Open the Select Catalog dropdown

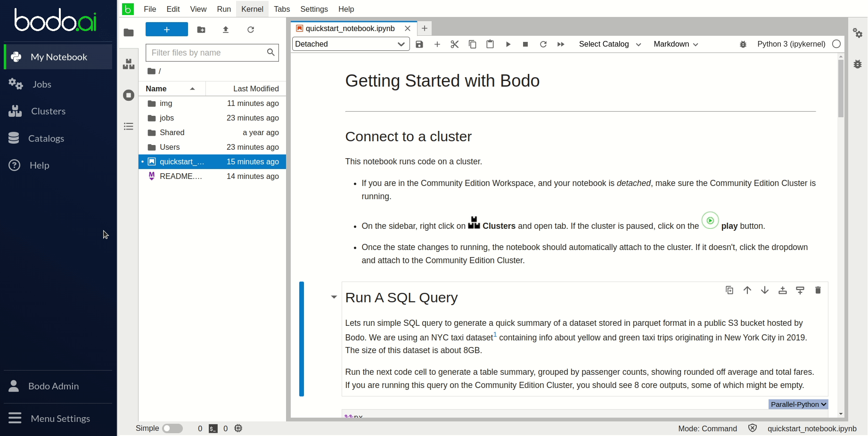coord(609,44)
